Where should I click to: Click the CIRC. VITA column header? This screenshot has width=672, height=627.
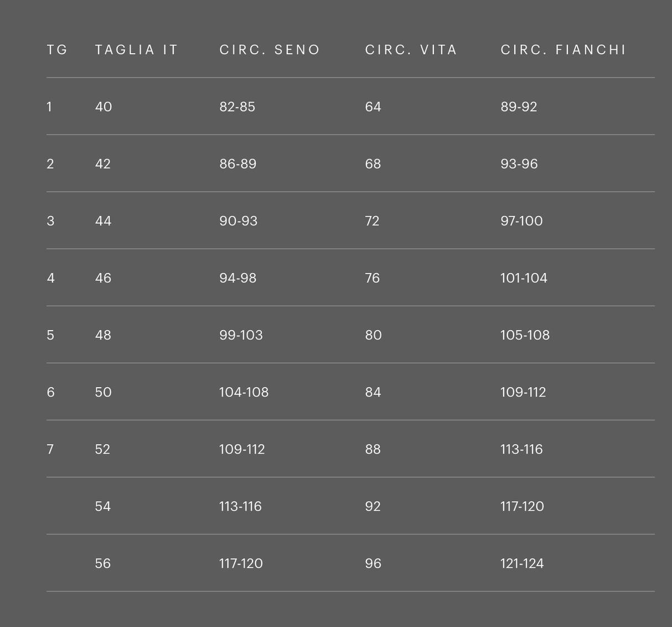tap(411, 50)
